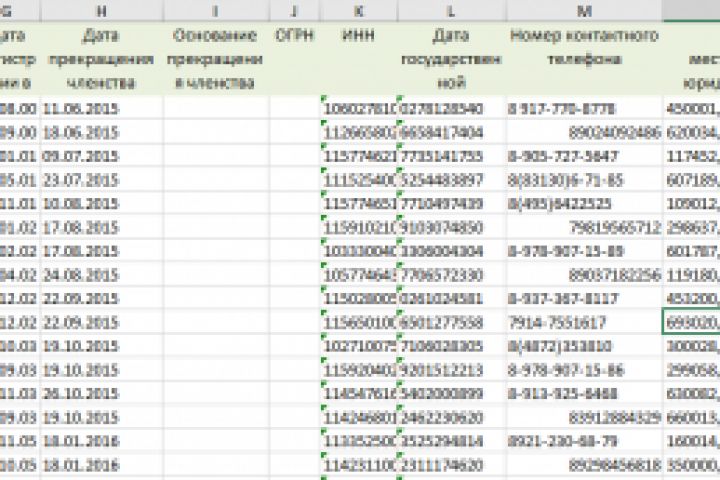Click the 'Дата государственной' header cell
The height and width of the screenshot is (480, 720).
(x=452, y=59)
